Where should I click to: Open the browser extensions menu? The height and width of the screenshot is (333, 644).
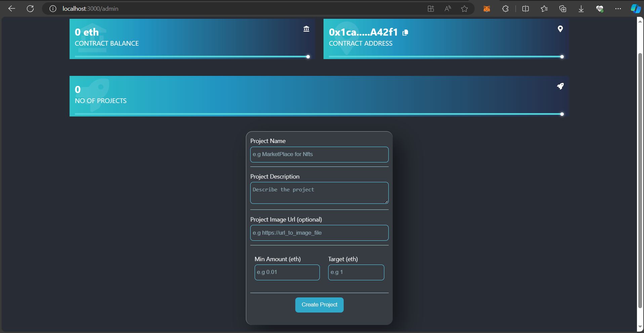[505, 9]
